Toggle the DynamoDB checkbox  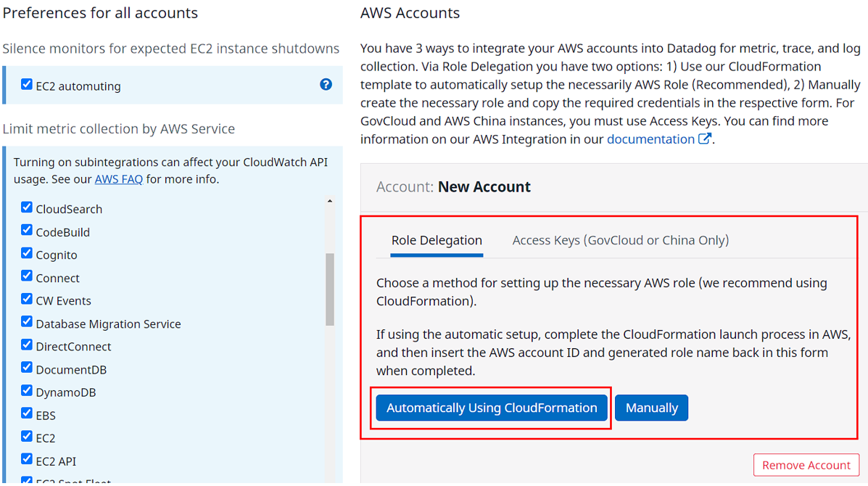click(x=27, y=392)
